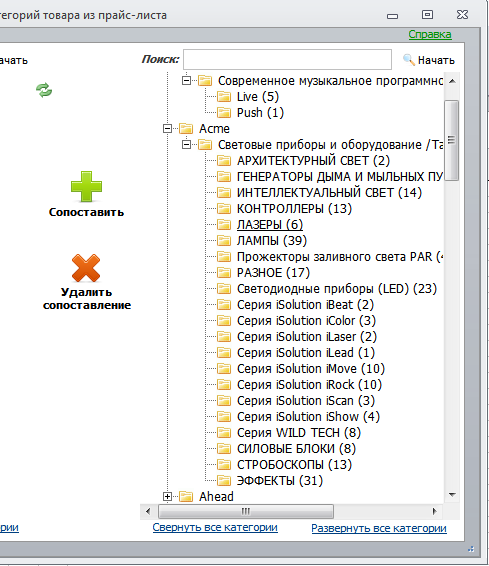Collapse Современное музыкальное программное node

pyautogui.click(x=186, y=80)
